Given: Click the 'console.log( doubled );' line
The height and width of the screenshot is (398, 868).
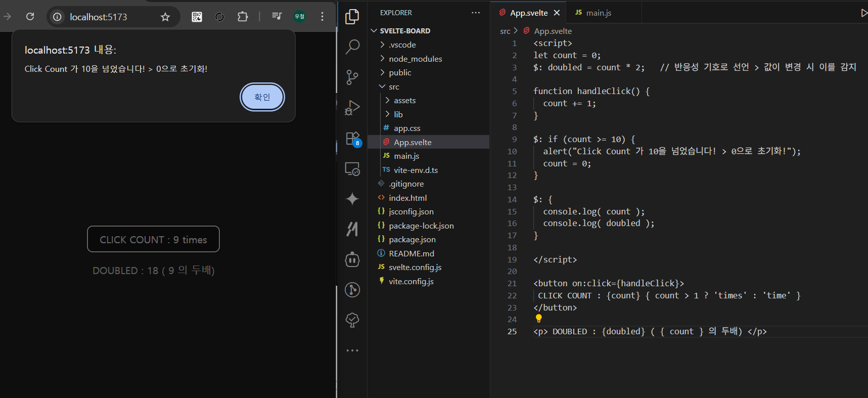Looking at the screenshot, I should (x=599, y=224).
